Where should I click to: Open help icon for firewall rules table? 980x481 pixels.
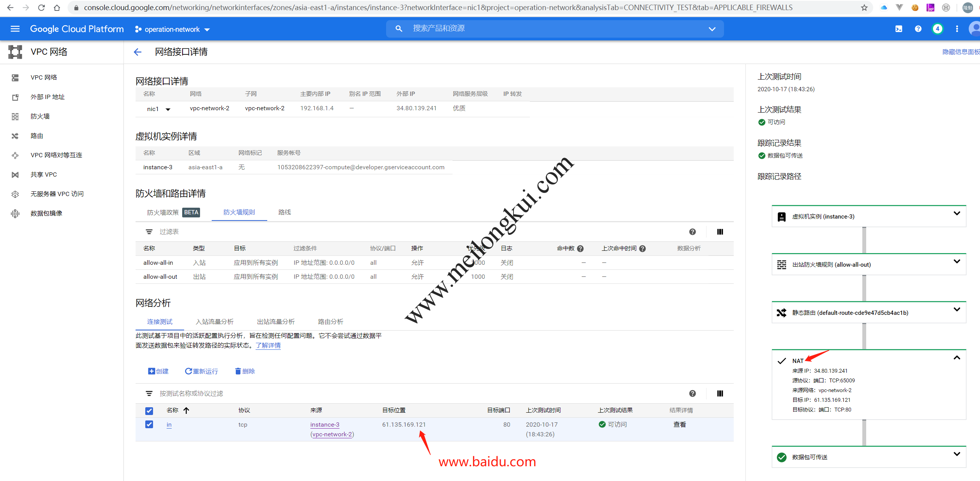click(x=693, y=232)
